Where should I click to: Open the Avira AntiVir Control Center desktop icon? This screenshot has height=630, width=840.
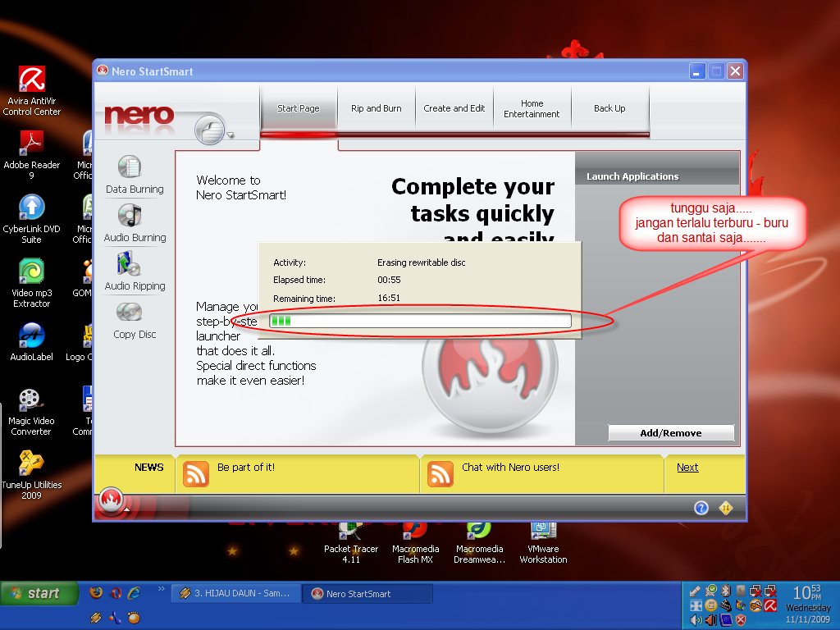32,91
